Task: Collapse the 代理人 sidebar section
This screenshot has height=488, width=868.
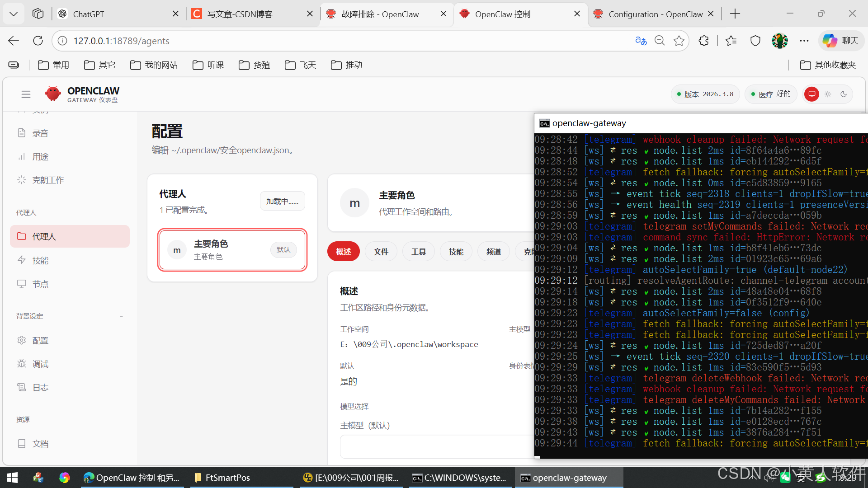Action: (x=121, y=213)
